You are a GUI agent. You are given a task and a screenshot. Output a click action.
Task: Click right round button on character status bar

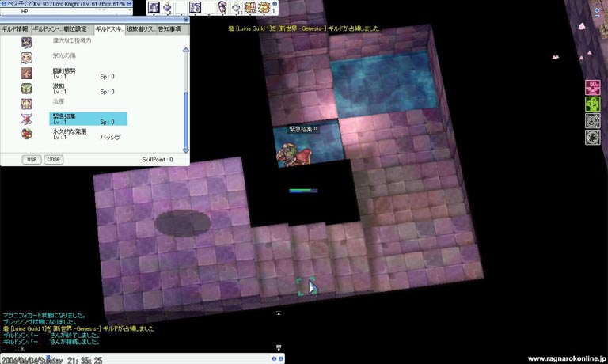click(x=129, y=3)
